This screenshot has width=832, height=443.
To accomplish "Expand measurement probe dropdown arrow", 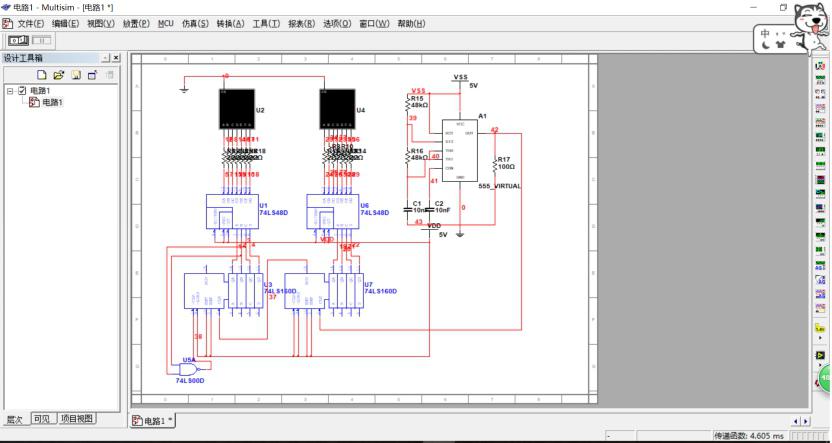I will pyautogui.click(x=820, y=337).
